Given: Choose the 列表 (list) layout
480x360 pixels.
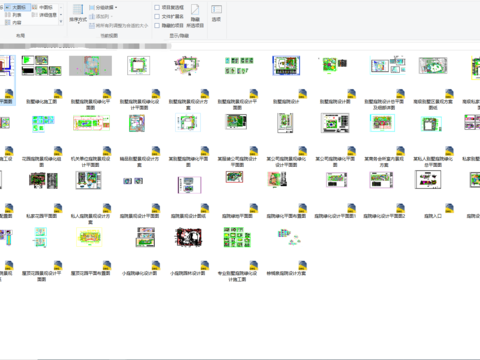Looking at the screenshot, I should (13, 15).
